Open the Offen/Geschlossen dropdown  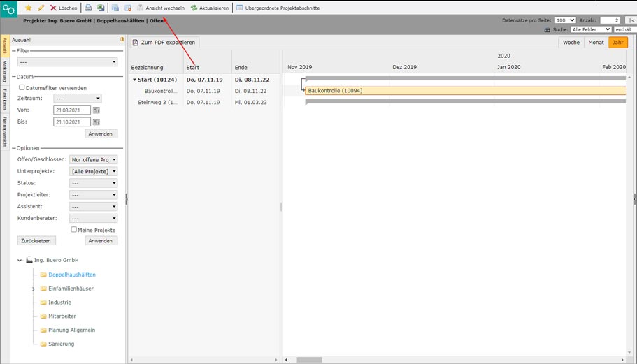pyautogui.click(x=94, y=159)
